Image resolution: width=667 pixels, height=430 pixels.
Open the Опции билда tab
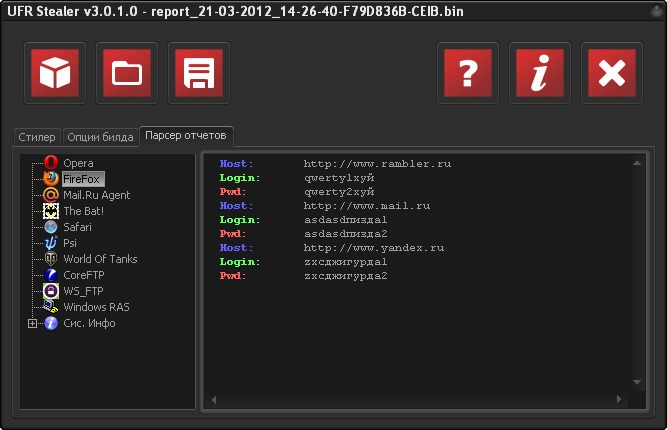(x=99, y=137)
